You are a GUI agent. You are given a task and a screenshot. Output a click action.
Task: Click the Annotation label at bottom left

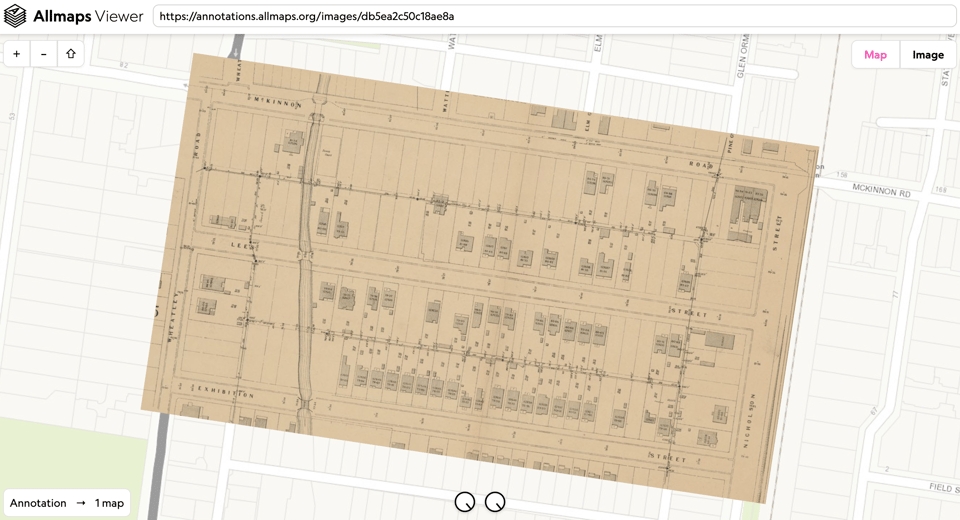tap(38, 503)
